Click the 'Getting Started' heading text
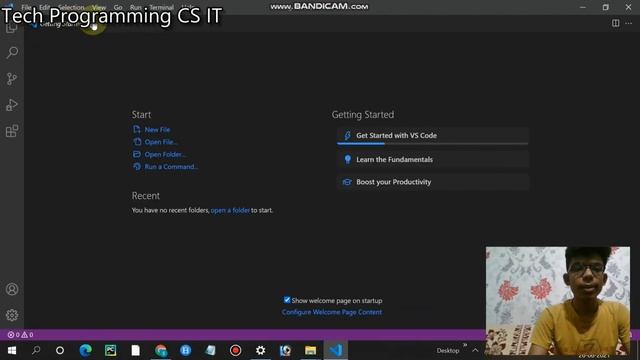Viewport: 640px width, 360px height. click(x=362, y=115)
